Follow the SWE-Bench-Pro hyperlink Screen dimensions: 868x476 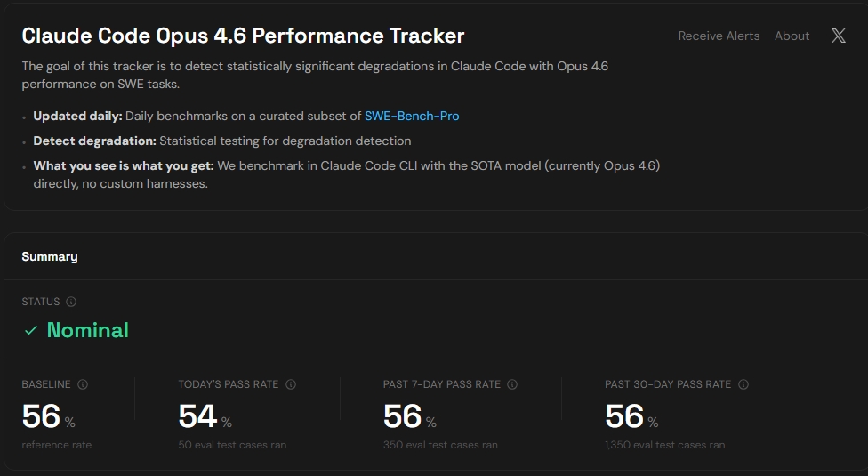412,116
